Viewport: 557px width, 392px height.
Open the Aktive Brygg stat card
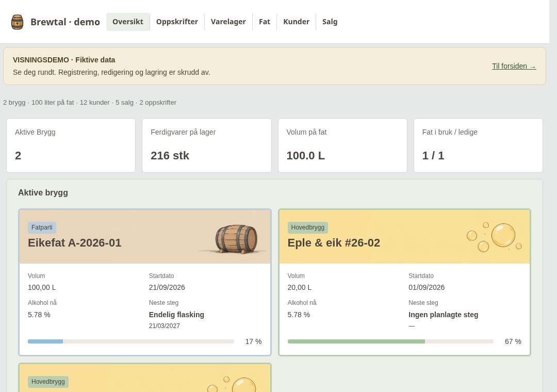[71, 145]
